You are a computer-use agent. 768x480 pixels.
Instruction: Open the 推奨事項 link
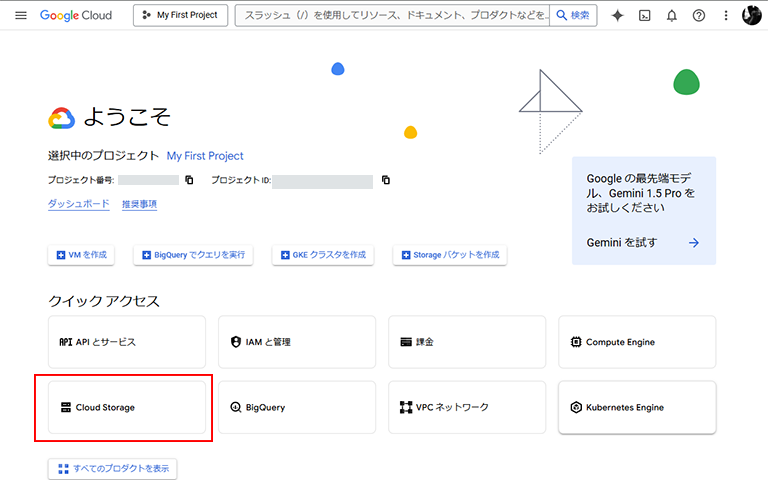(139, 204)
